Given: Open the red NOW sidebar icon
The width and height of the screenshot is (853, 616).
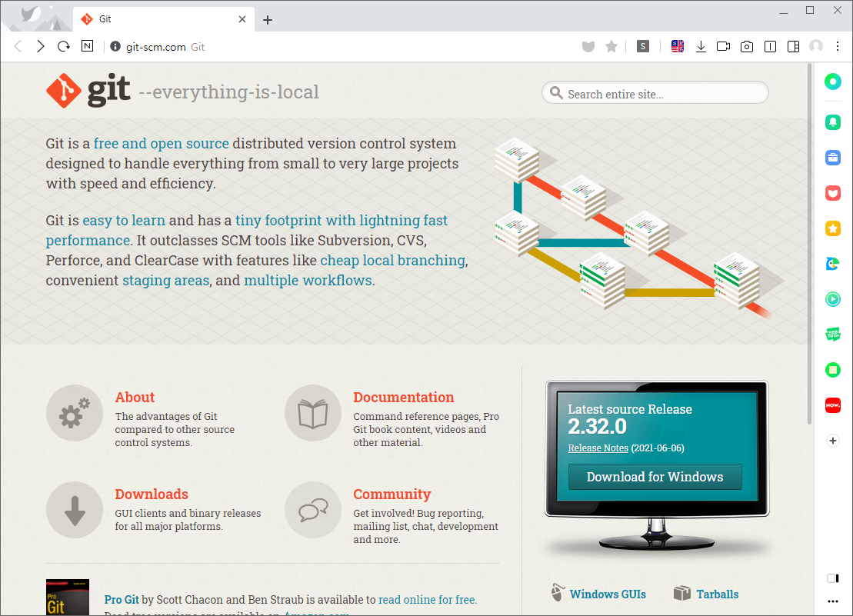Looking at the screenshot, I should tap(833, 405).
